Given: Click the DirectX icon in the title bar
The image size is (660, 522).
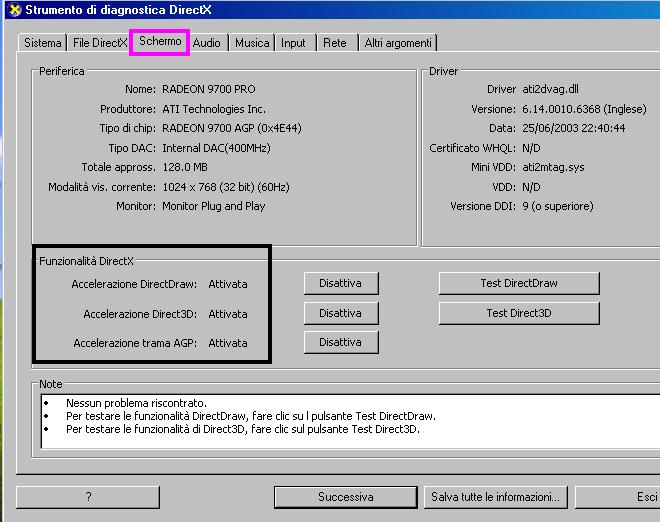Looking at the screenshot, I should pyautogui.click(x=11, y=11).
